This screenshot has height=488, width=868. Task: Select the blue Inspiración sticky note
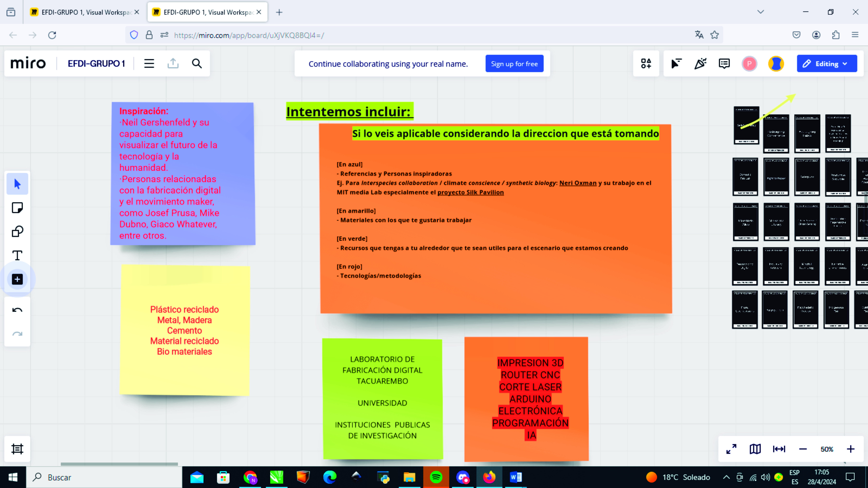183,173
